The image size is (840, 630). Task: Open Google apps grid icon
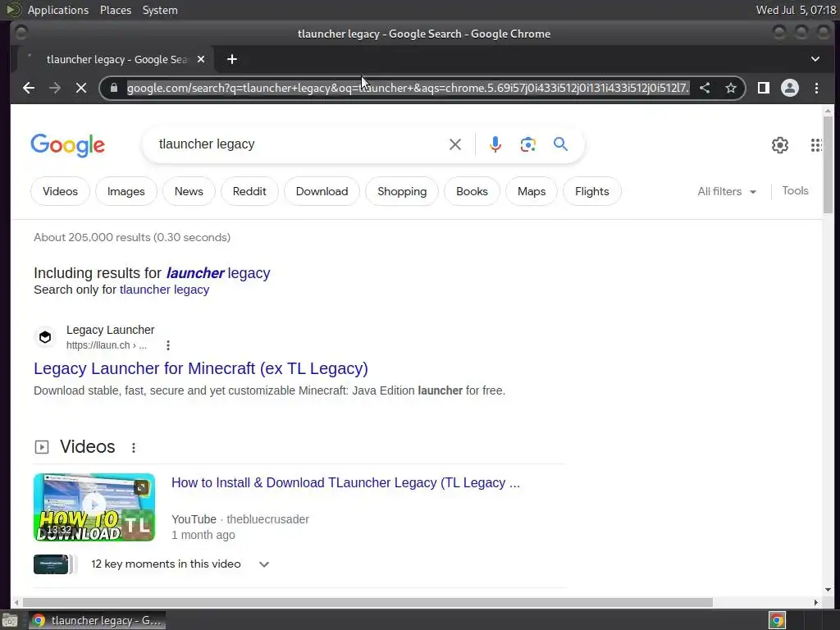[x=816, y=144]
